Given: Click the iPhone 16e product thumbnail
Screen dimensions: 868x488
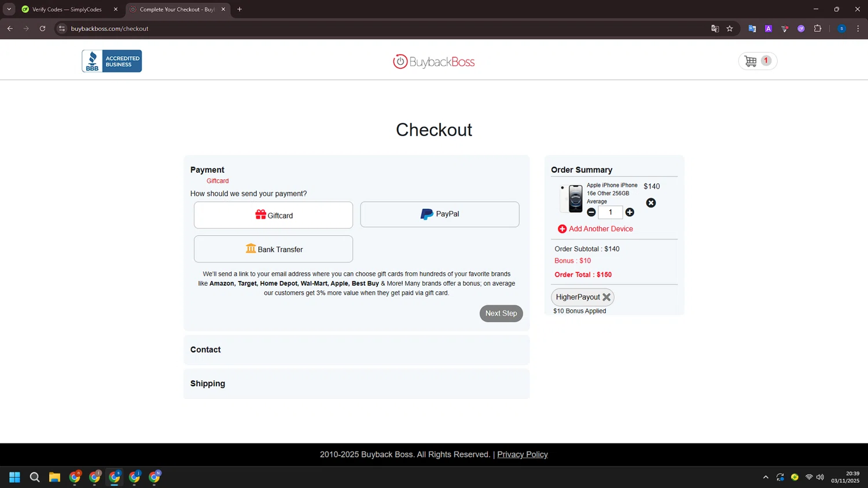Looking at the screenshot, I should pos(572,198).
